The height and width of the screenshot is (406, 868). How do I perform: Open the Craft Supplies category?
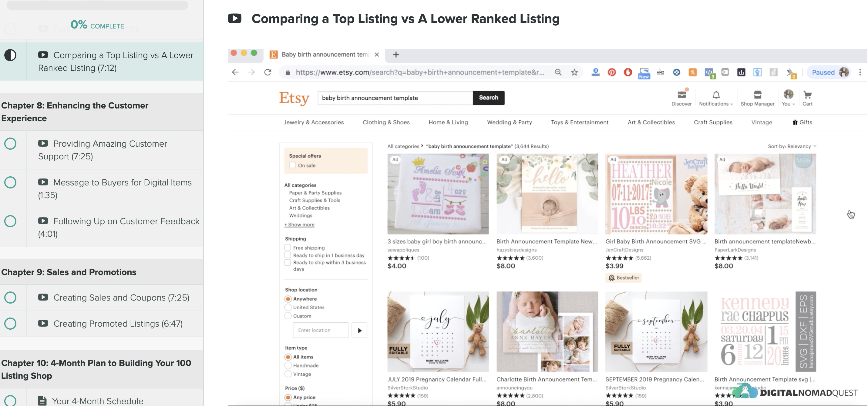coord(713,122)
